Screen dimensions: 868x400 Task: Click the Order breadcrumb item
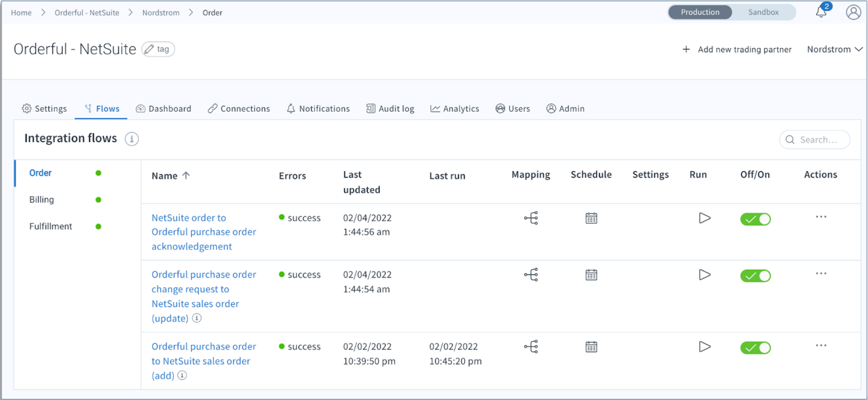212,12
